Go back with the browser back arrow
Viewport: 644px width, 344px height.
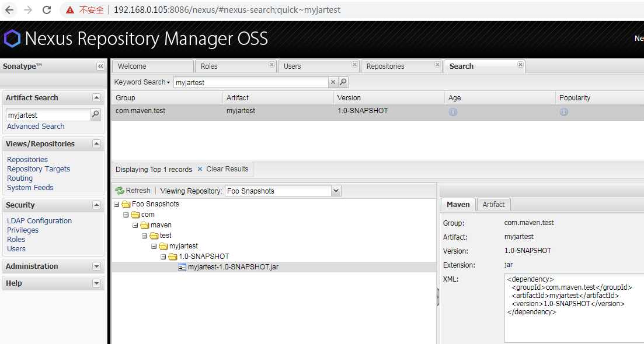[9, 10]
